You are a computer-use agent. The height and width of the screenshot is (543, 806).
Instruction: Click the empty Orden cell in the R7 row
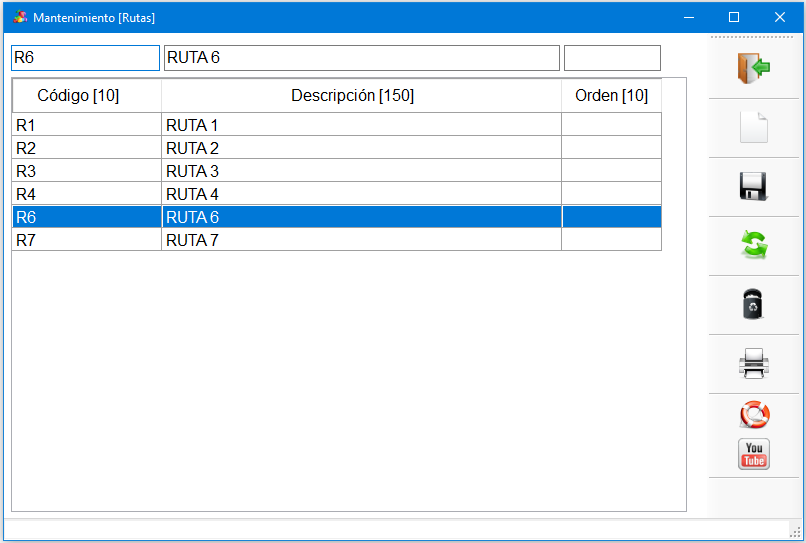612,240
